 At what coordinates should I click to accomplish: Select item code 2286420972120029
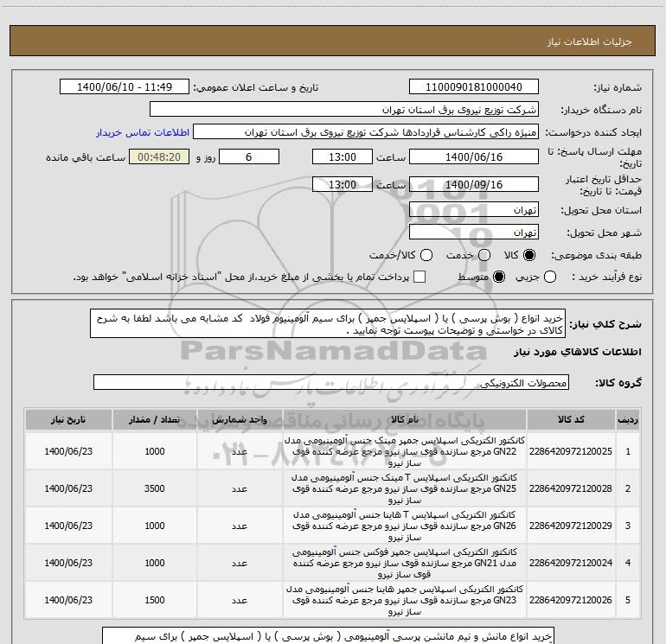[571, 526]
